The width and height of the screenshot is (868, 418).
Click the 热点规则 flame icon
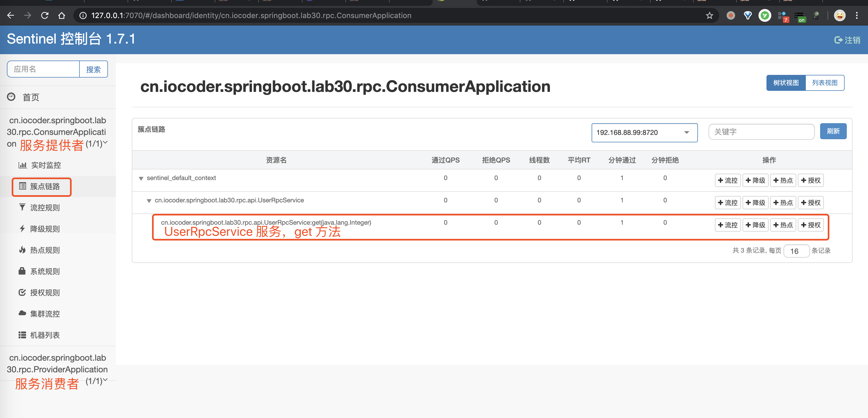coord(22,250)
